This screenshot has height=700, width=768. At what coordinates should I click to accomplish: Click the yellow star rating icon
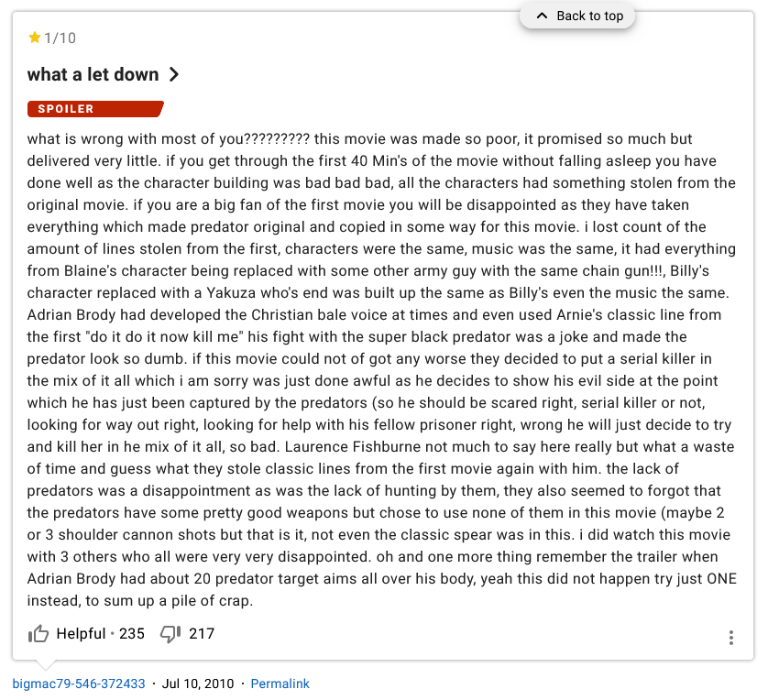click(x=35, y=38)
